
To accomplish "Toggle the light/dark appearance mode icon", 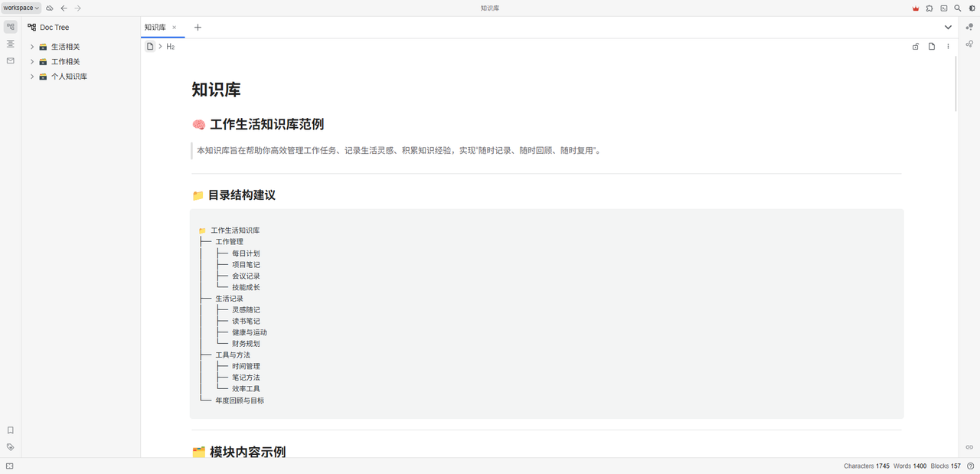I will (x=972, y=8).
